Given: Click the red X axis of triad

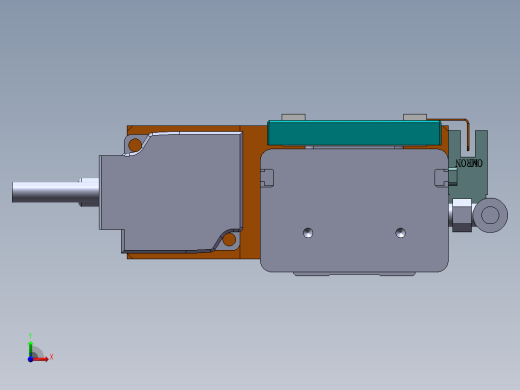Looking at the screenshot, I should (x=41, y=359).
